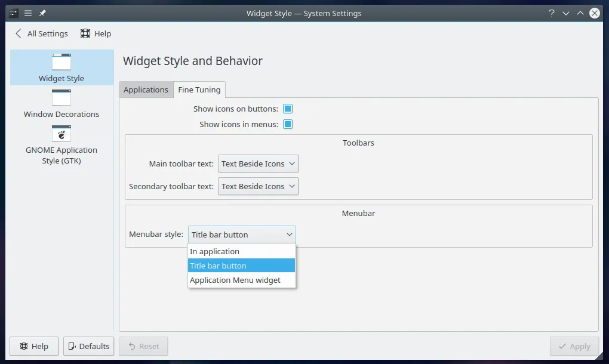Click the back arrow to All Settings
609x364 pixels.
[x=18, y=33]
